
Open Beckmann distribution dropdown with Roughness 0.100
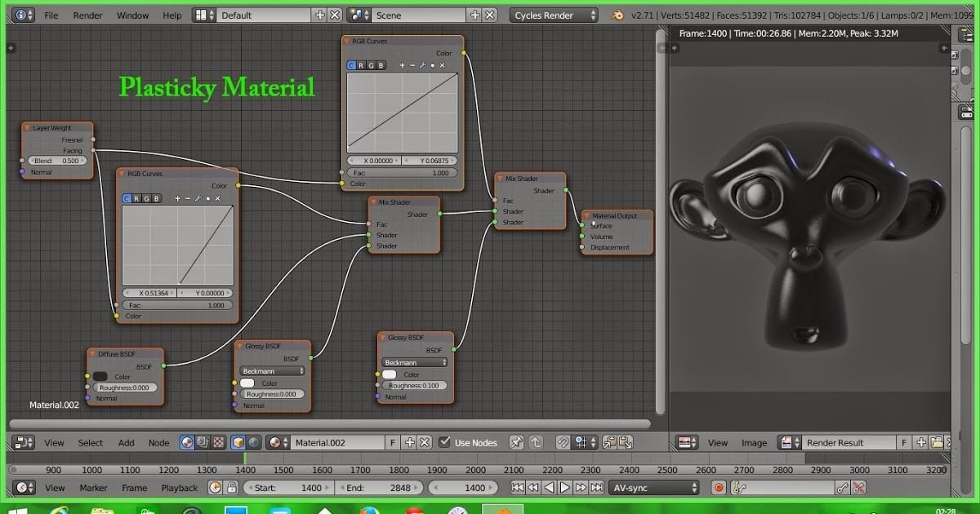pos(414,362)
